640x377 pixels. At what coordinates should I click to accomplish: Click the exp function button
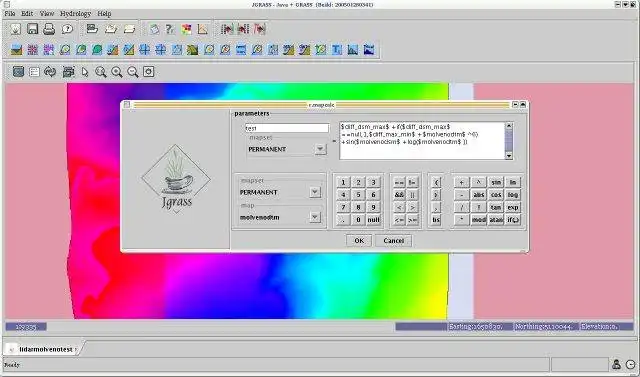click(513, 207)
